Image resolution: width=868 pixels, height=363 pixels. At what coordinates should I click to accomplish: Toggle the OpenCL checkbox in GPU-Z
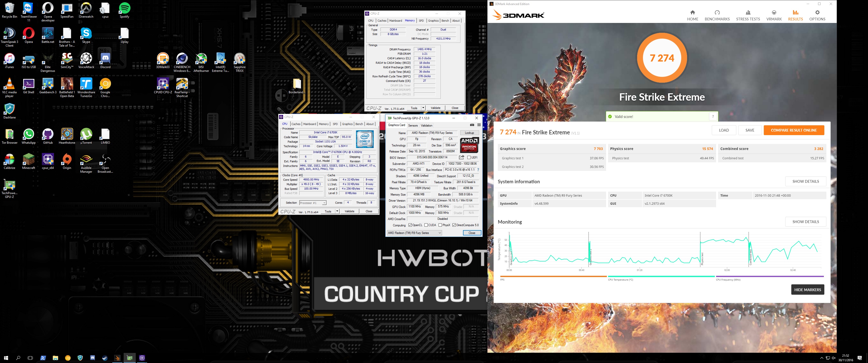click(410, 225)
